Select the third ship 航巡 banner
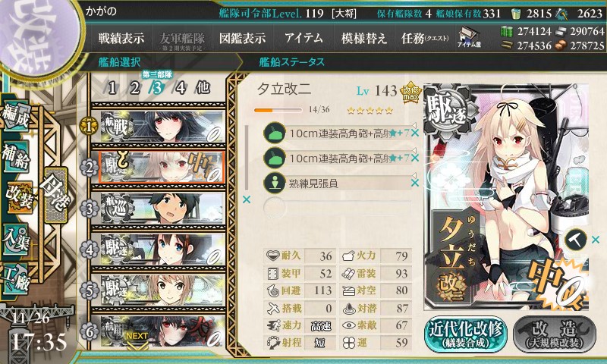The height and width of the screenshot is (364, 607). coord(162,208)
